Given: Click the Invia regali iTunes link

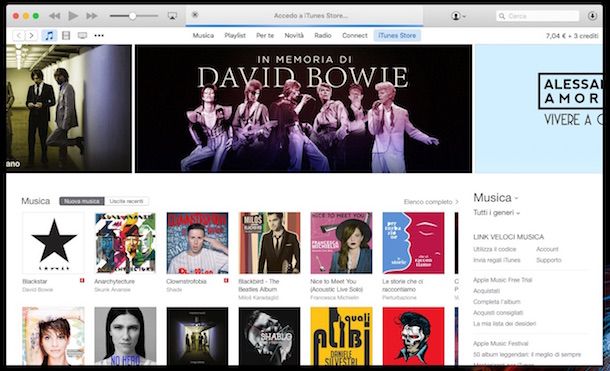Looking at the screenshot, I should coord(496,260).
